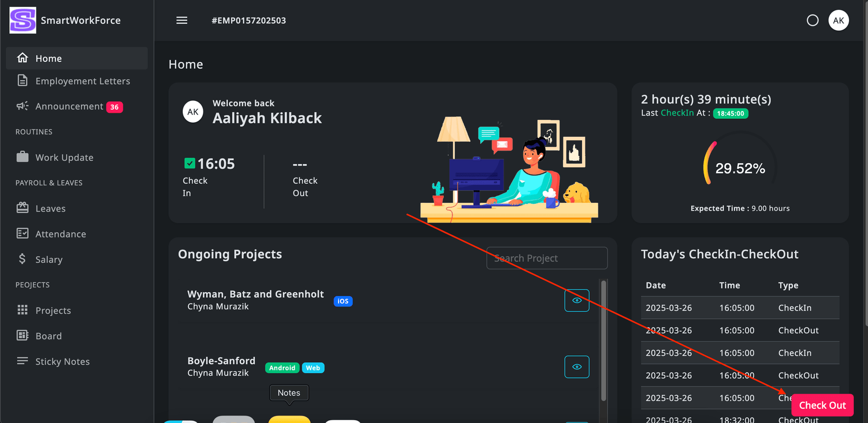
Task: Open Employement Letters document icon
Action: tap(22, 81)
